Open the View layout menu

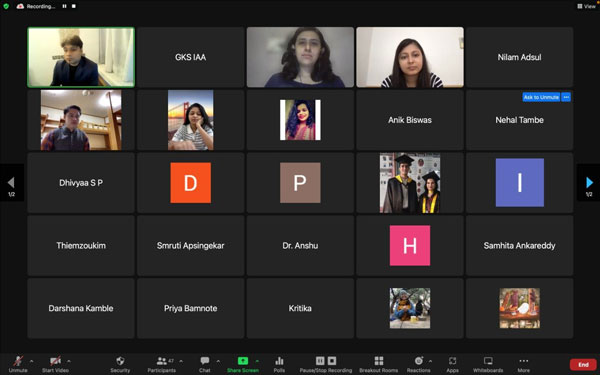[586, 6]
